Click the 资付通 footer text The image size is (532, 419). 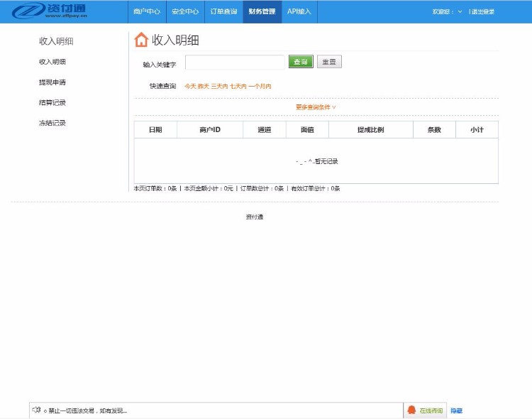(x=255, y=217)
